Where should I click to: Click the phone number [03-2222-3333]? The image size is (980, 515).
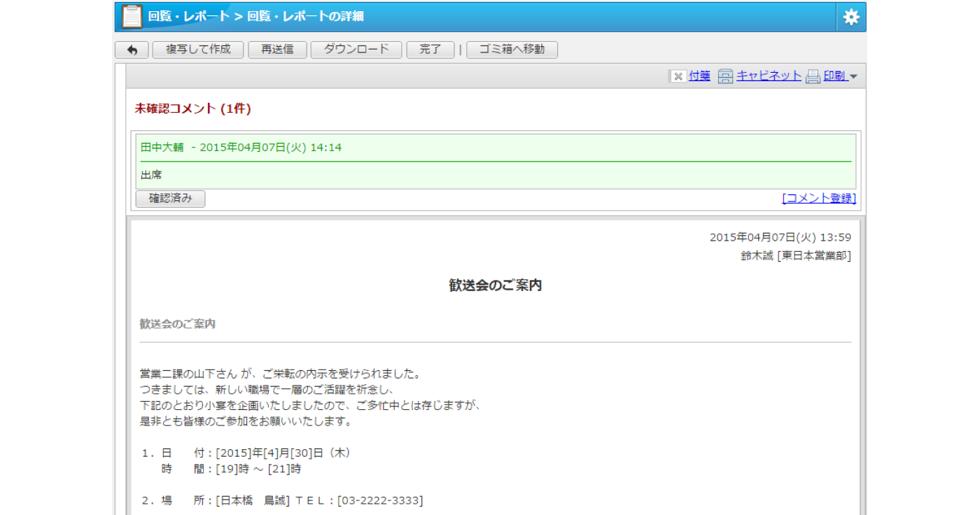pos(380,500)
